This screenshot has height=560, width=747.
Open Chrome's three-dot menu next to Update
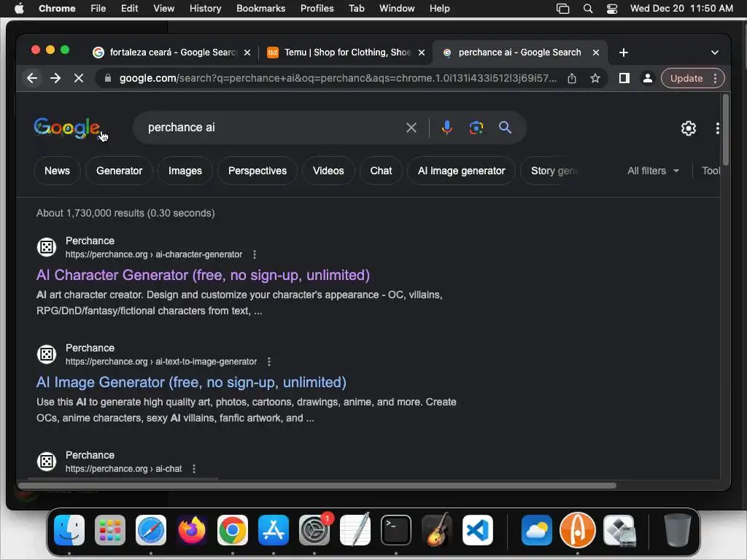(715, 78)
